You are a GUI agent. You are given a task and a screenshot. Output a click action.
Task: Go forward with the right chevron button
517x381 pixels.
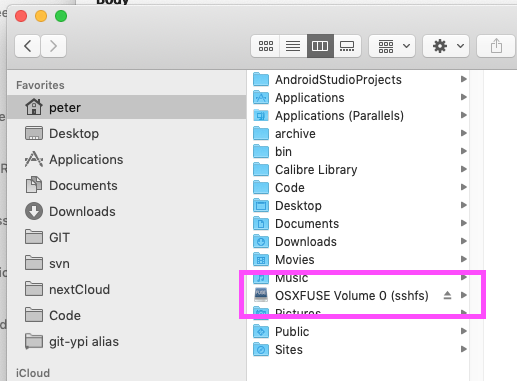coord(53,46)
